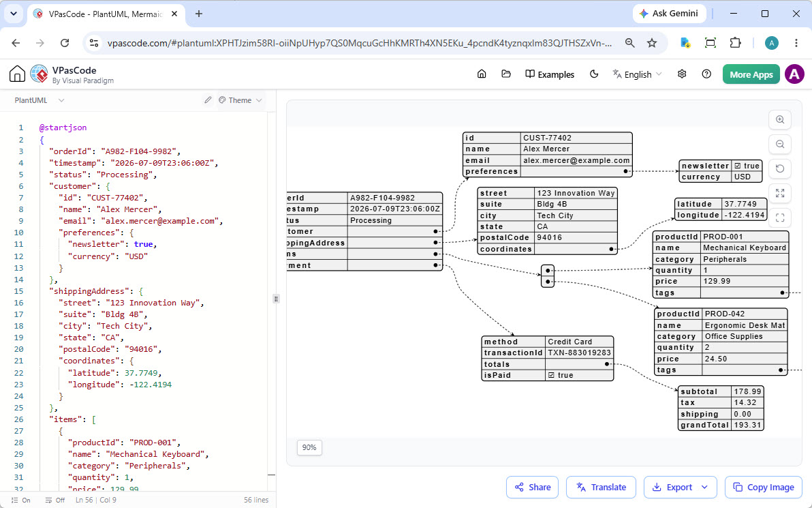This screenshot has height=508, width=812.
Task: Toggle the 'Off' word wrap option
Action: tap(55, 500)
